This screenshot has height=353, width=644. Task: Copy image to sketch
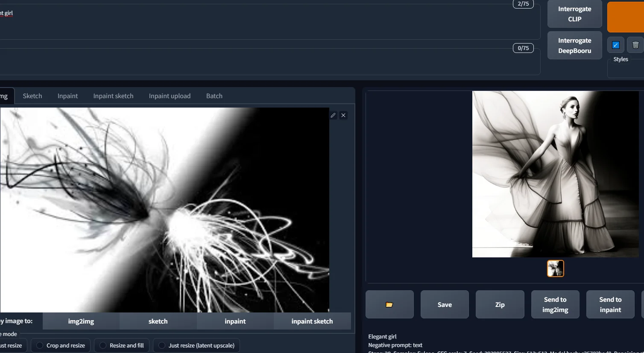click(158, 321)
